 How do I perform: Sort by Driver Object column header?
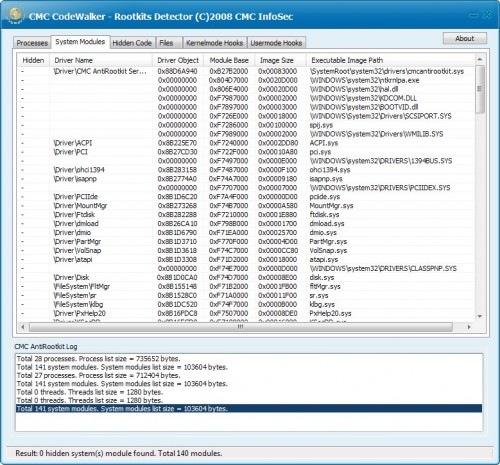tap(178, 60)
